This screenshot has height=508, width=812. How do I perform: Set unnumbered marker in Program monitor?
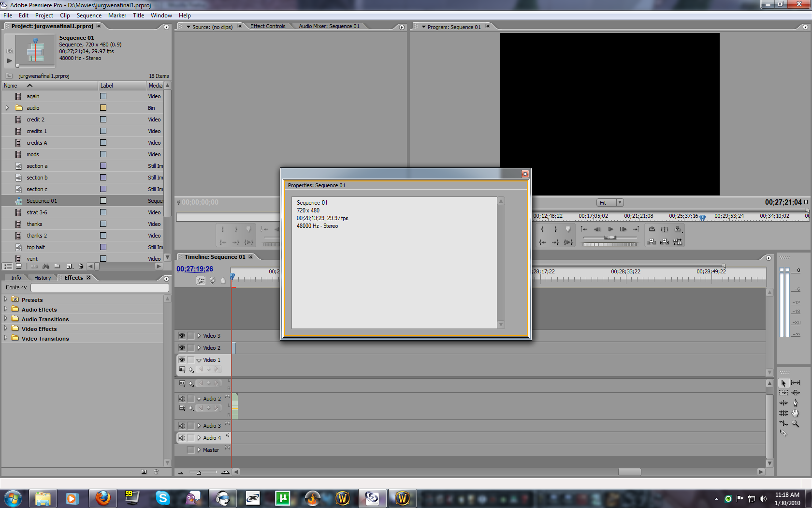(x=568, y=229)
